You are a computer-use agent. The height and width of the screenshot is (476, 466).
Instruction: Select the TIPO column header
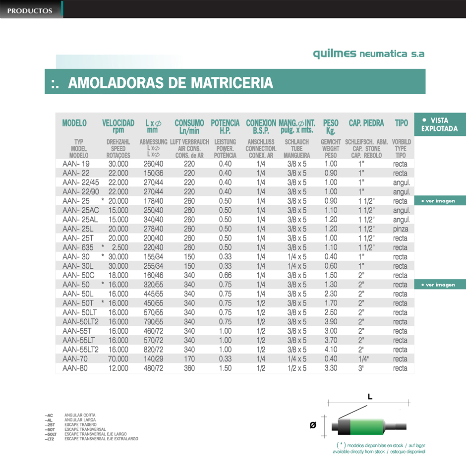(401, 123)
